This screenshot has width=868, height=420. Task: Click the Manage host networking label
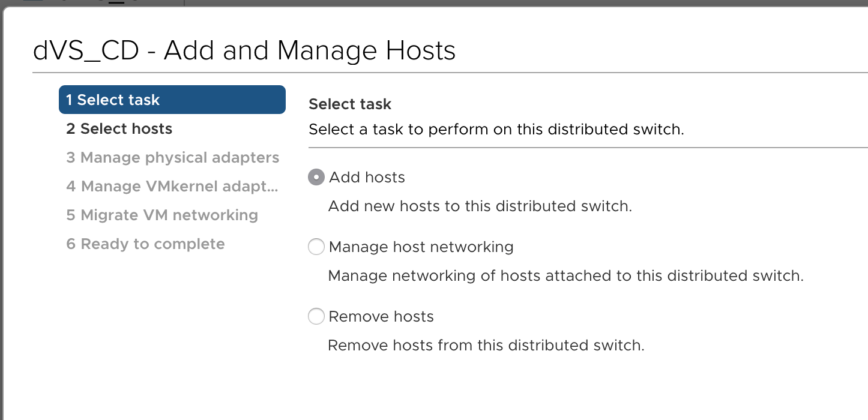click(x=421, y=247)
